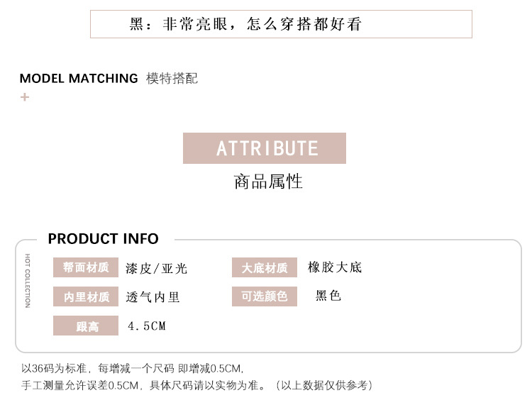Click the 跟高 label tag
The width and height of the screenshot is (532, 405).
[x=86, y=326]
